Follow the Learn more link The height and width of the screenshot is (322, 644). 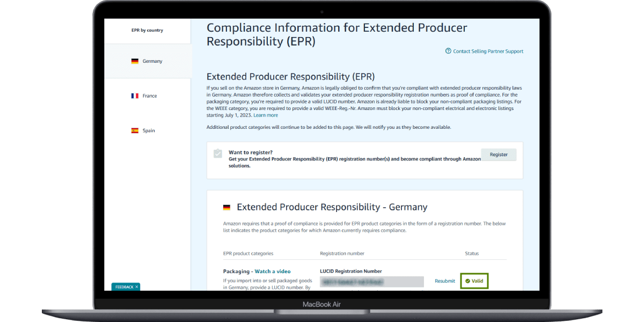266,115
